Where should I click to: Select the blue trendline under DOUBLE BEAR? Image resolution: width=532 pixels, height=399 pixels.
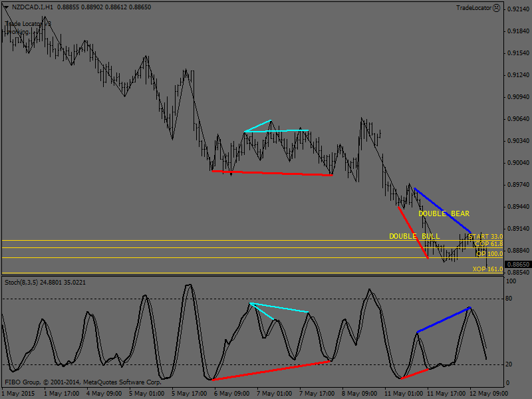(442, 209)
